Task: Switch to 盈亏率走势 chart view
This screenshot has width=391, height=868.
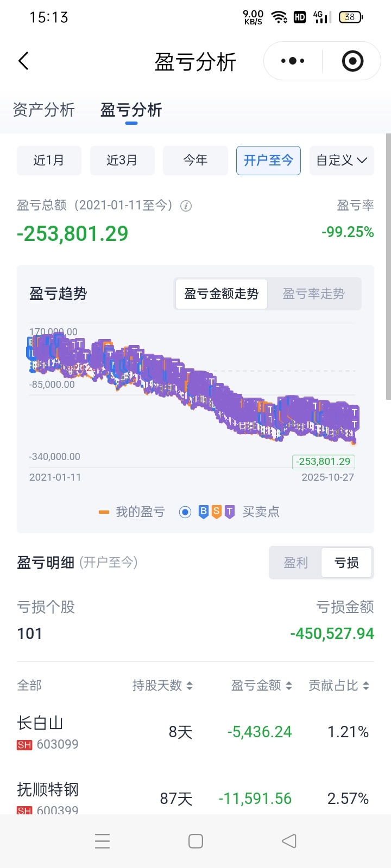Action: pos(313,294)
